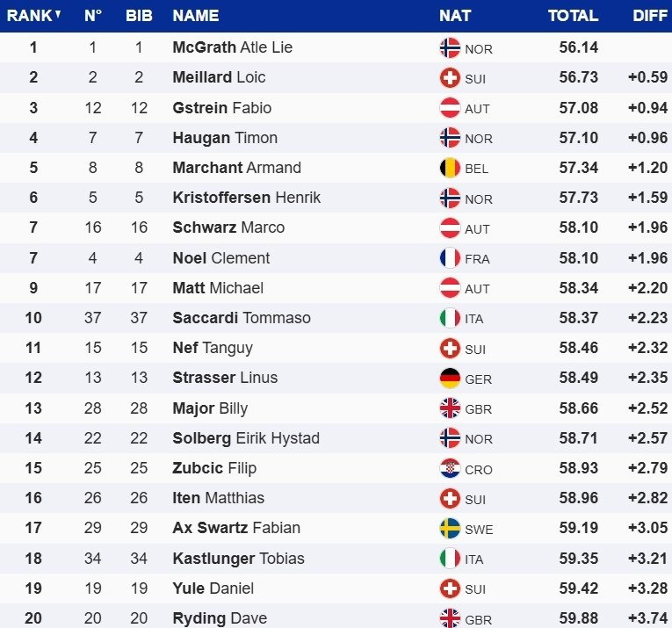Click the Great Britain flag beside Major

(x=450, y=408)
